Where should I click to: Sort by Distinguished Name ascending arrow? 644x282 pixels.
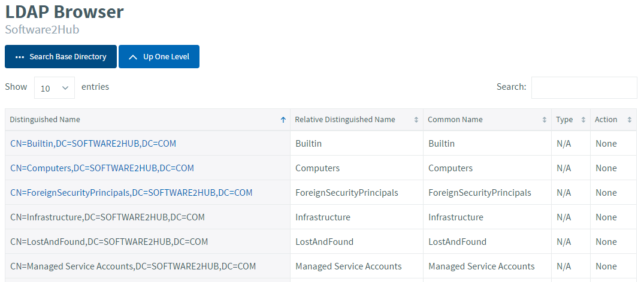point(283,120)
